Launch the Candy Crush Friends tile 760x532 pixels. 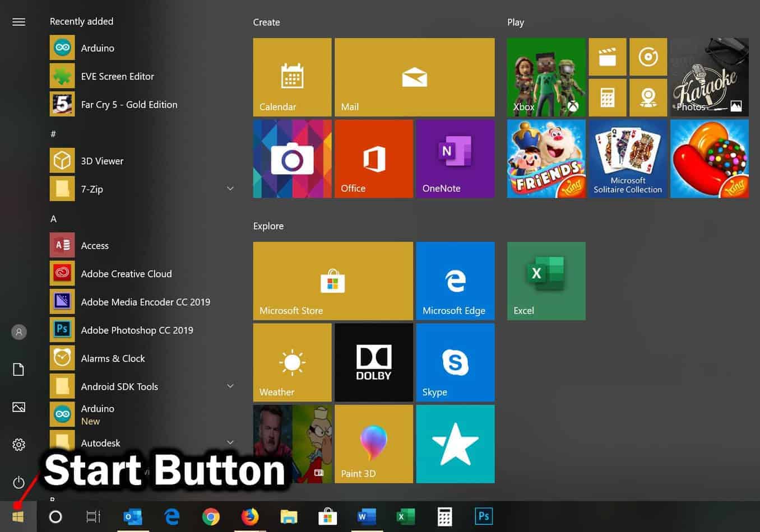click(546, 158)
